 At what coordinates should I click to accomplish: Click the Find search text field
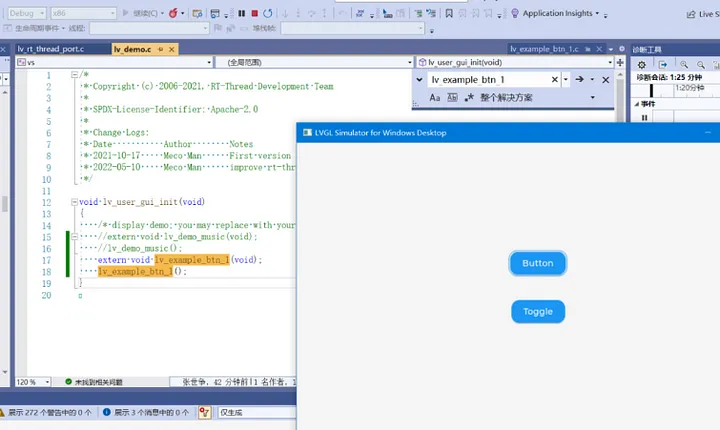pyautogui.click(x=489, y=79)
